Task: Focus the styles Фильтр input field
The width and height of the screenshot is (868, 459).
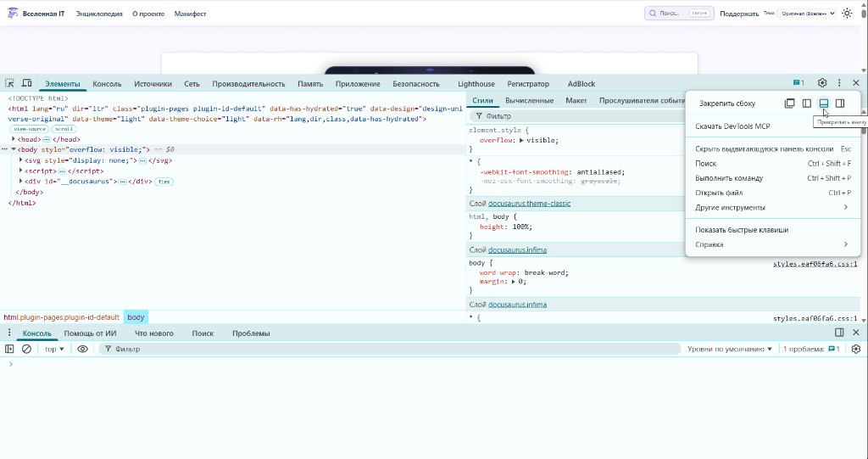Action: point(576,116)
